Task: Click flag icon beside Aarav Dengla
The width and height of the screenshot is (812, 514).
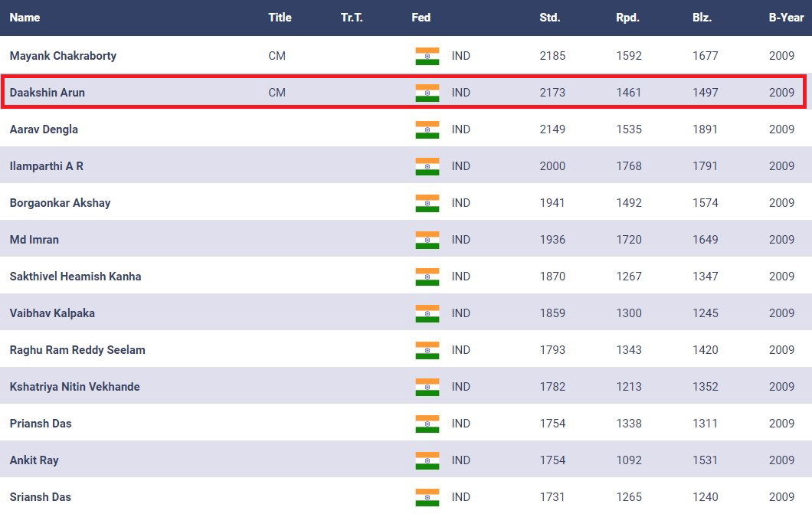Action: point(427,129)
